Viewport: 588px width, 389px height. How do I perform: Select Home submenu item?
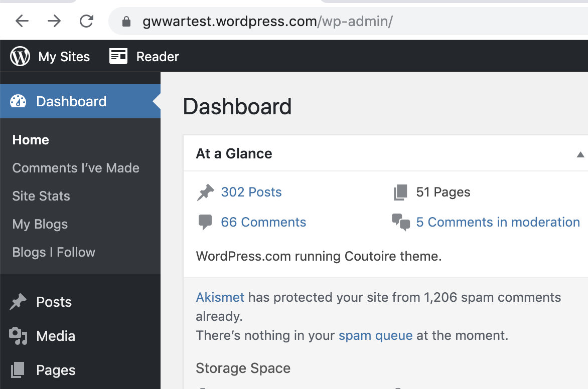pyautogui.click(x=31, y=140)
